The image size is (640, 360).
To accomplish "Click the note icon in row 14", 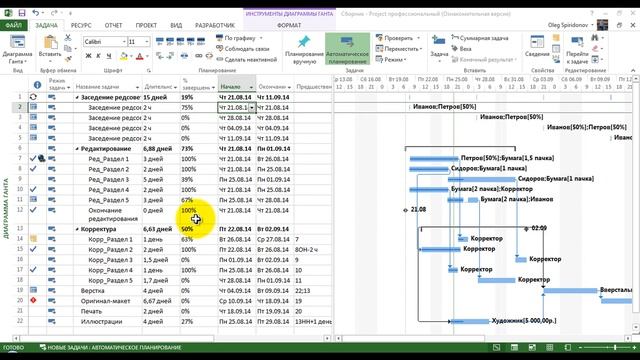I will click(33, 239).
